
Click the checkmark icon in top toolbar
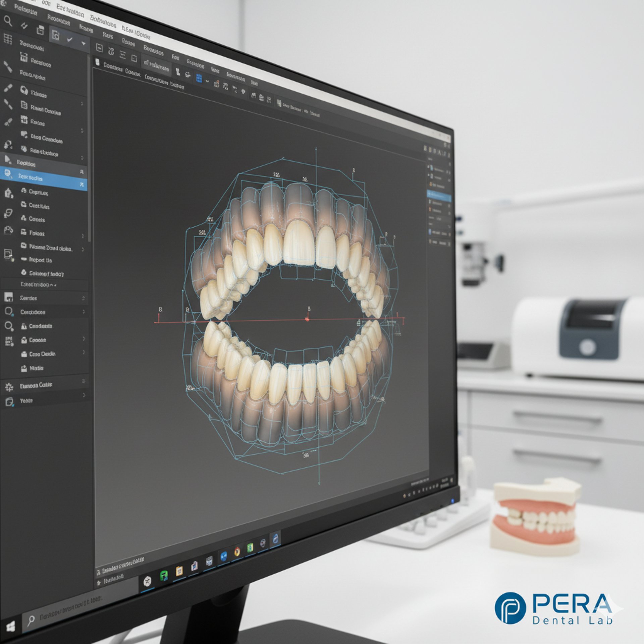tap(70, 40)
